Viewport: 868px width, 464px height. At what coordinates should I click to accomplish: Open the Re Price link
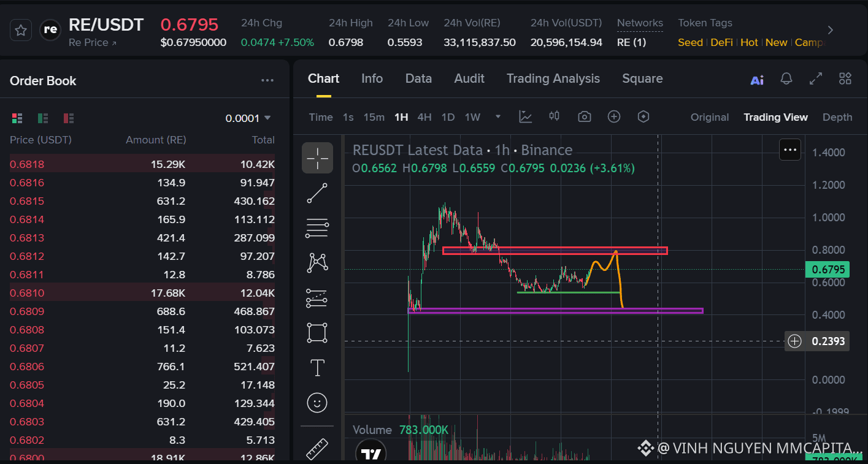[x=93, y=43]
